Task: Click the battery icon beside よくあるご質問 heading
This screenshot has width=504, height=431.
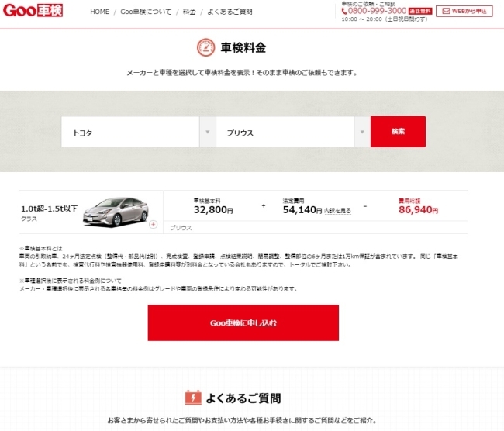Action: click(x=193, y=398)
